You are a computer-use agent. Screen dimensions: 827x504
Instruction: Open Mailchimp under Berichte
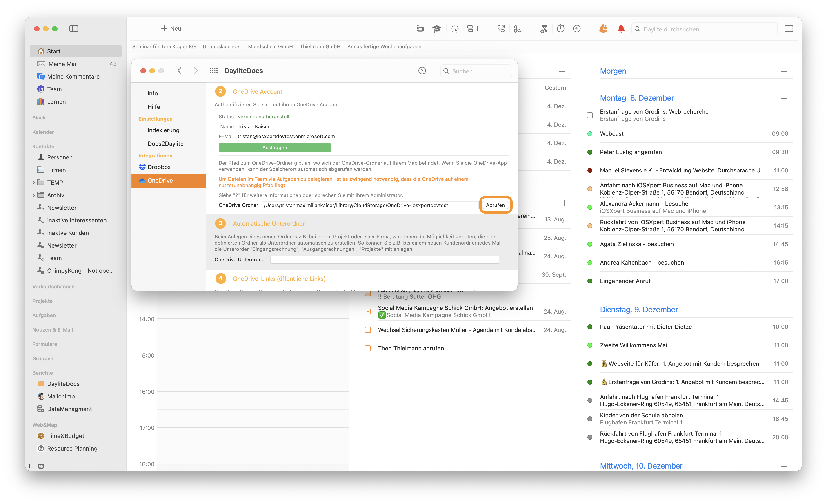tap(76, 396)
